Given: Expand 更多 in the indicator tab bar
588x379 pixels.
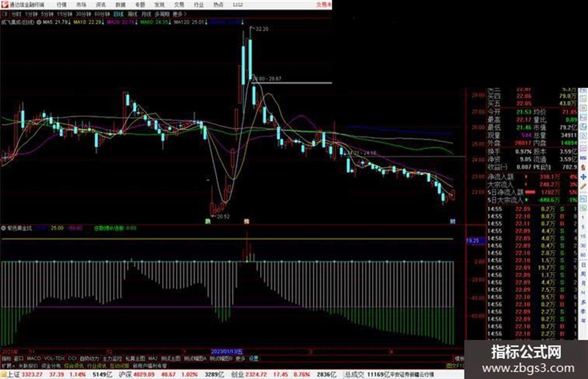Looking at the screenshot, I should pos(240,358).
